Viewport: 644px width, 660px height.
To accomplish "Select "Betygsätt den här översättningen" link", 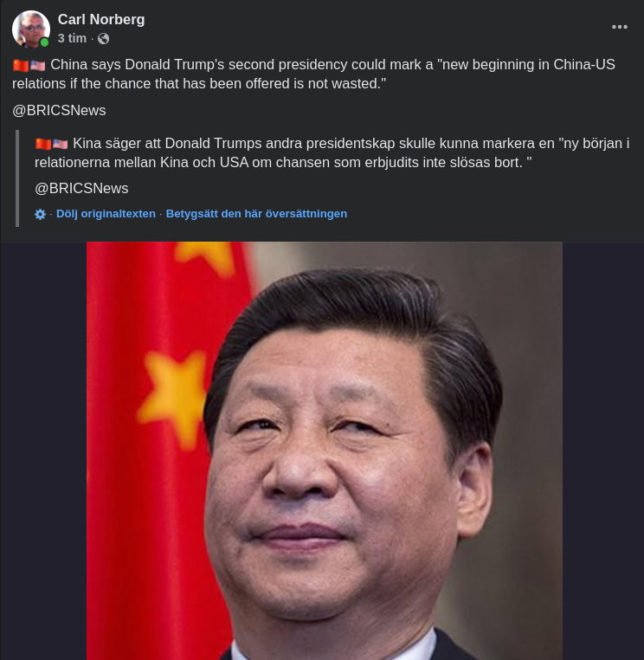I will [256, 214].
